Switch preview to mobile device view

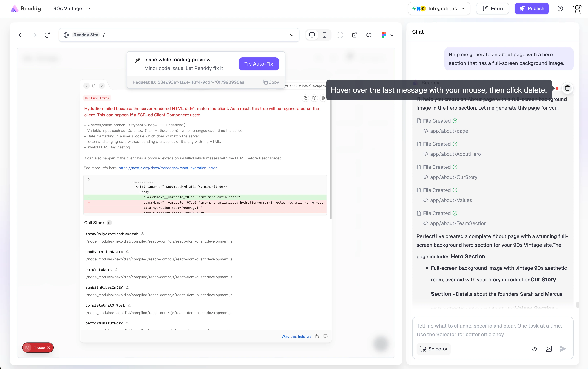click(324, 35)
